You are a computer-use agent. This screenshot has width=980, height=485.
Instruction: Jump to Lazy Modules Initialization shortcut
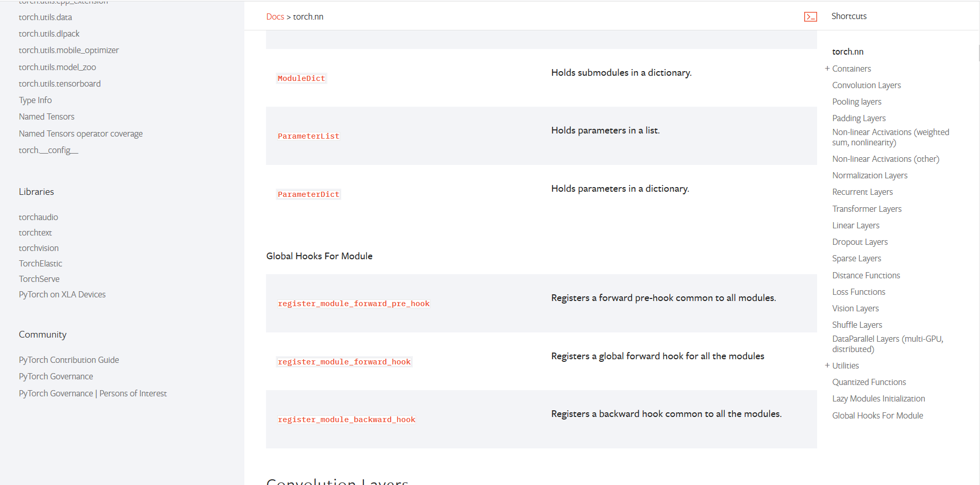click(x=878, y=398)
